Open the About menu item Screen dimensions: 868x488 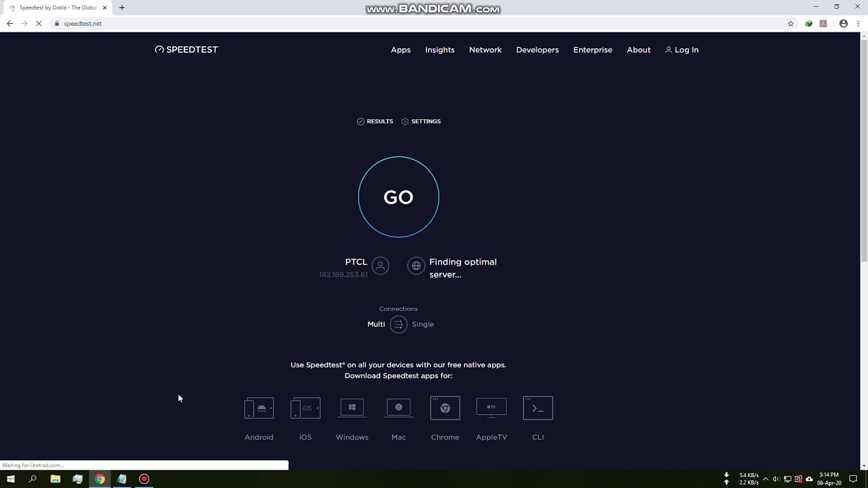pos(639,49)
